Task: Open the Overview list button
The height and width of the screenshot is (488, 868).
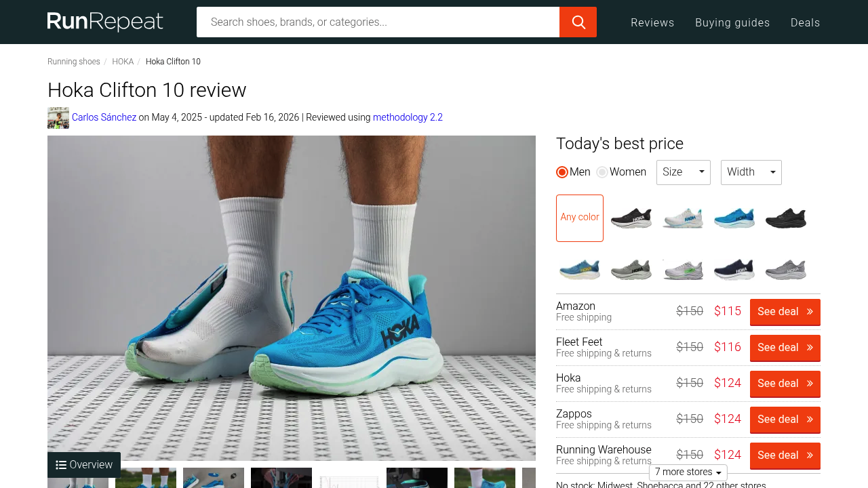Action: (x=84, y=465)
